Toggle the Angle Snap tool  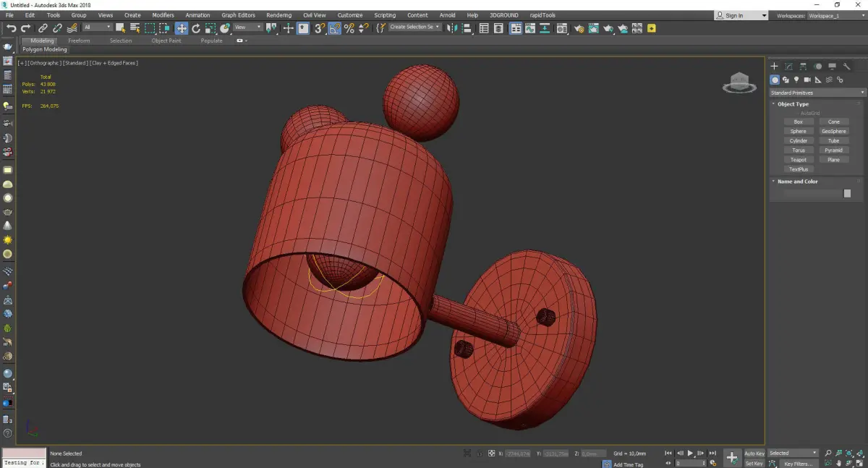tap(334, 28)
